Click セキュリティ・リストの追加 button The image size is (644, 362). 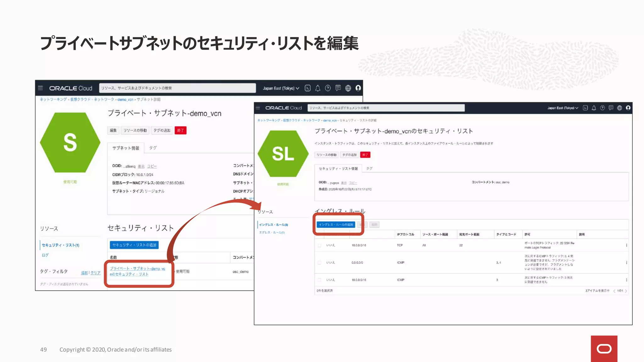(134, 245)
